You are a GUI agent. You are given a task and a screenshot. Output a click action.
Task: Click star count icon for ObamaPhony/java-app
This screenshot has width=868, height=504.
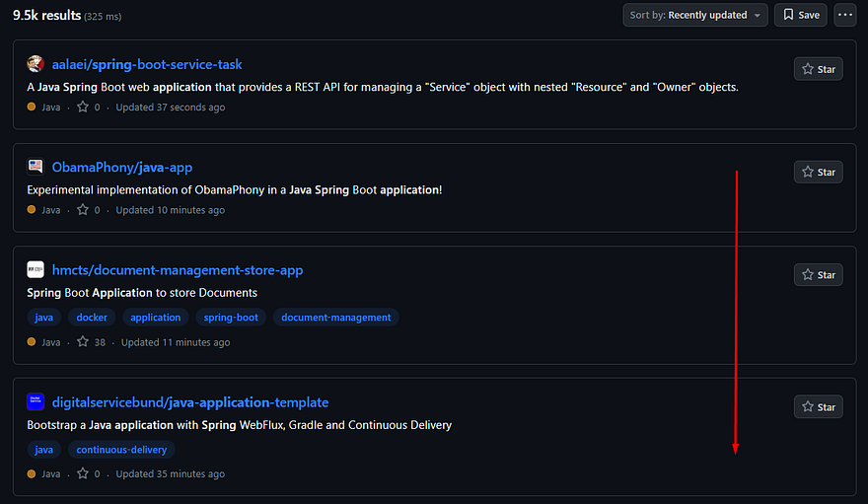click(x=83, y=210)
